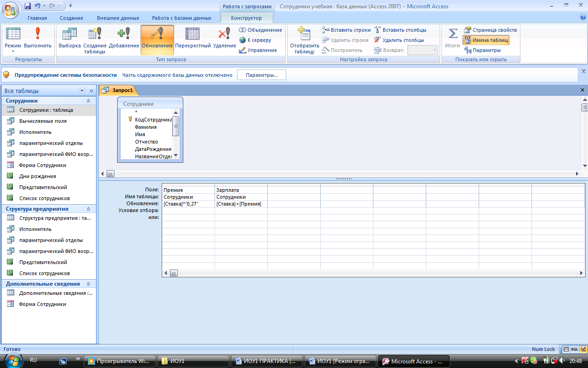This screenshot has height=368, width=588.
Task: Select the Фамилия field in Сотрудники list
Action: [146, 127]
